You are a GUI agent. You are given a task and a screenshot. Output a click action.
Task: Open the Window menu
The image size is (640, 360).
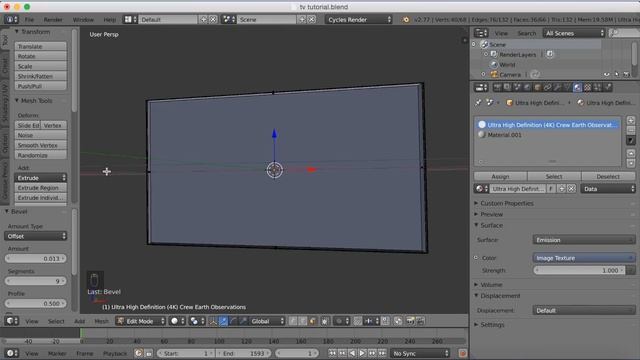click(83, 20)
